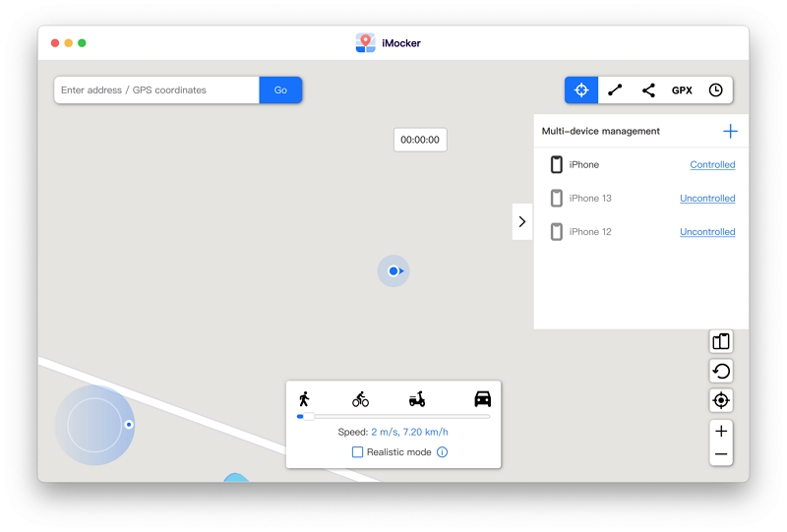Click the 00:00:00 timer display
The width and height of the screenshot is (787, 532).
[x=420, y=140]
